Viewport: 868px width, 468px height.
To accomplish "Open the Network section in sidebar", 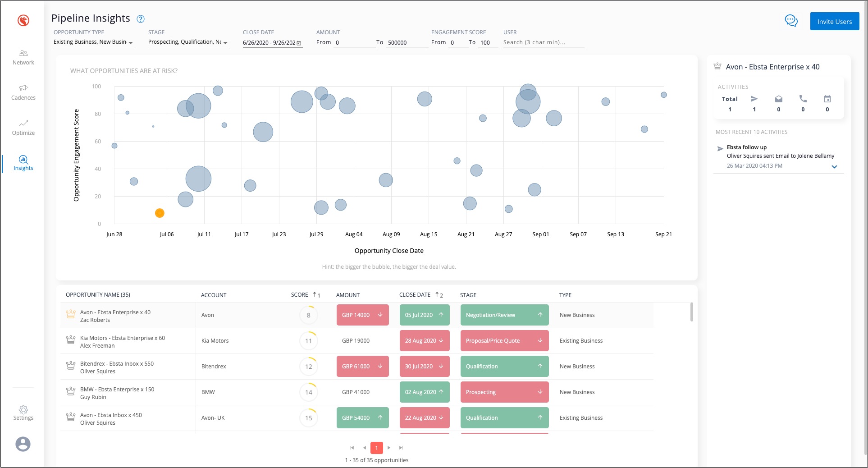I will [23, 57].
